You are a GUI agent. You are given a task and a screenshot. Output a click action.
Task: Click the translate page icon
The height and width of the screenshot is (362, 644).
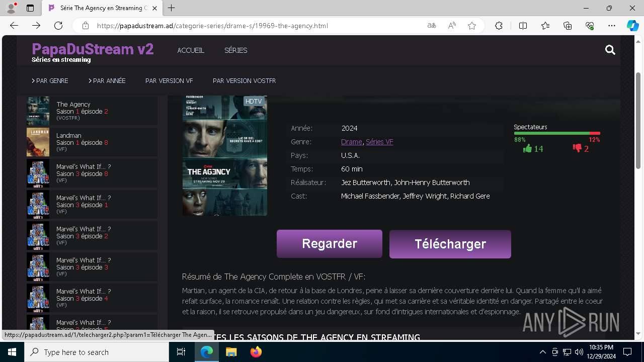432,26
